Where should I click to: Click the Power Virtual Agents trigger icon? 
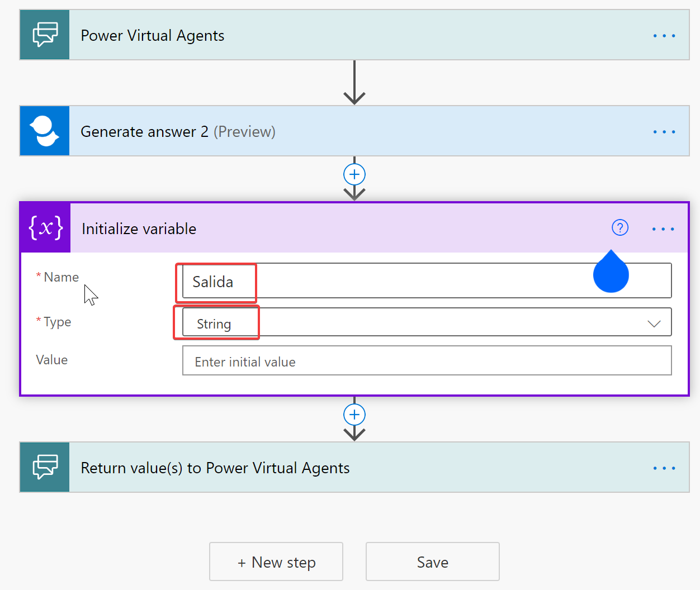click(x=45, y=35)
